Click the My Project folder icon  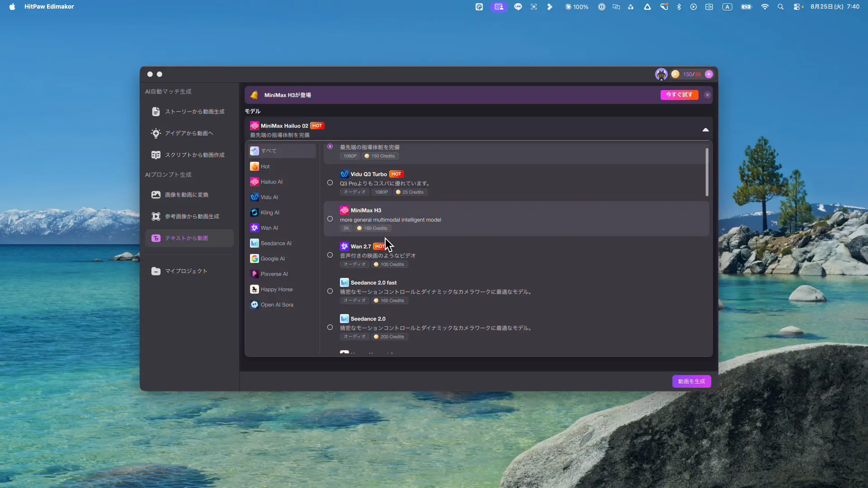(156, 271)
